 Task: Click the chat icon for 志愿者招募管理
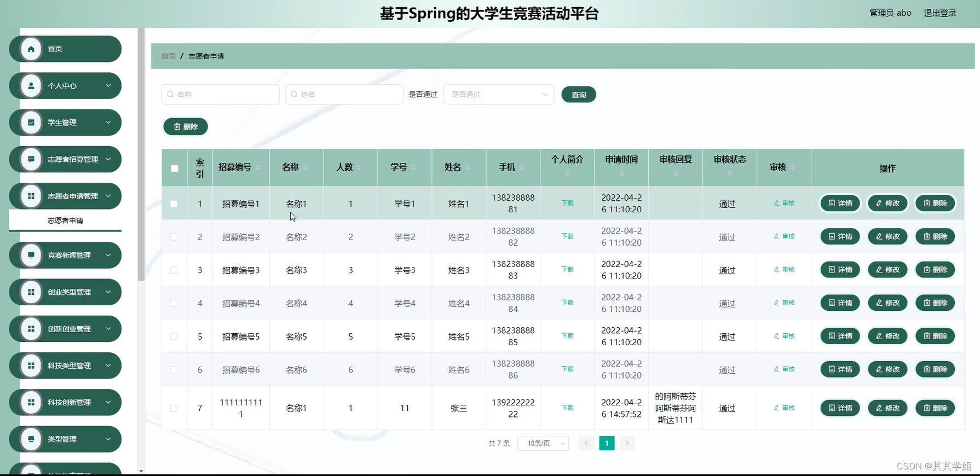(x=31, y=159)
